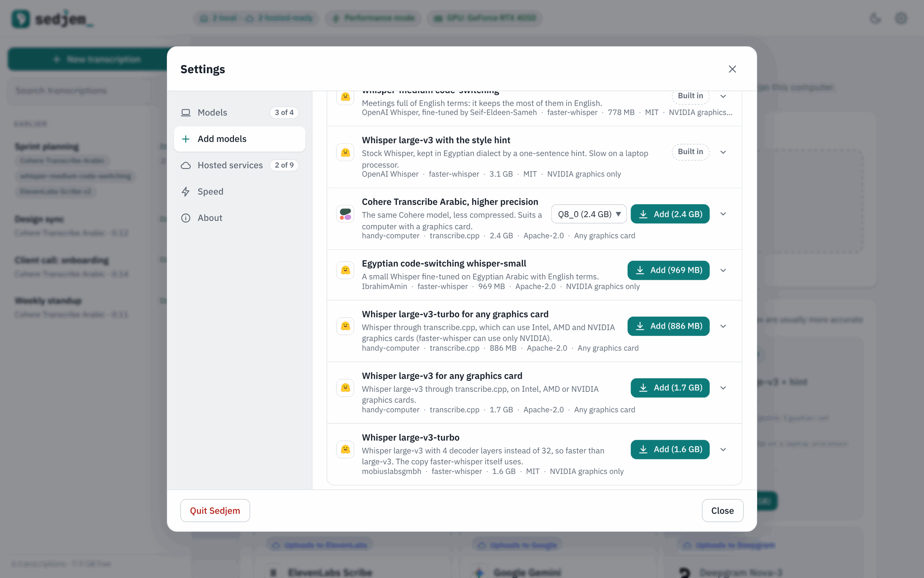Image resolution: width=924 pixels, height=578 pixels.
Task: Add Cohere Transcribe Arabic higher precision (2.4 GB)
Action: [x=670, y=214]
